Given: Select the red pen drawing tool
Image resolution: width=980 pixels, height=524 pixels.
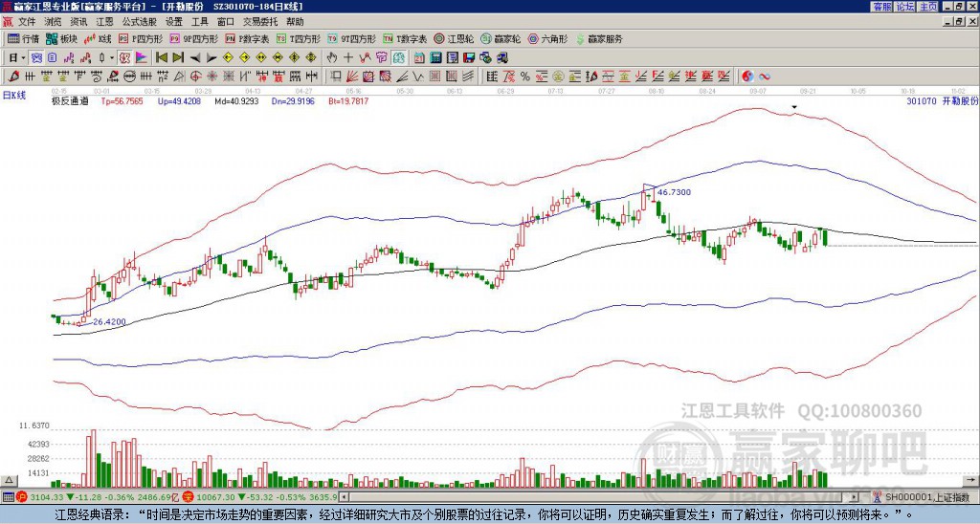Looking at the screenshot, I should [x=12, y=76].
